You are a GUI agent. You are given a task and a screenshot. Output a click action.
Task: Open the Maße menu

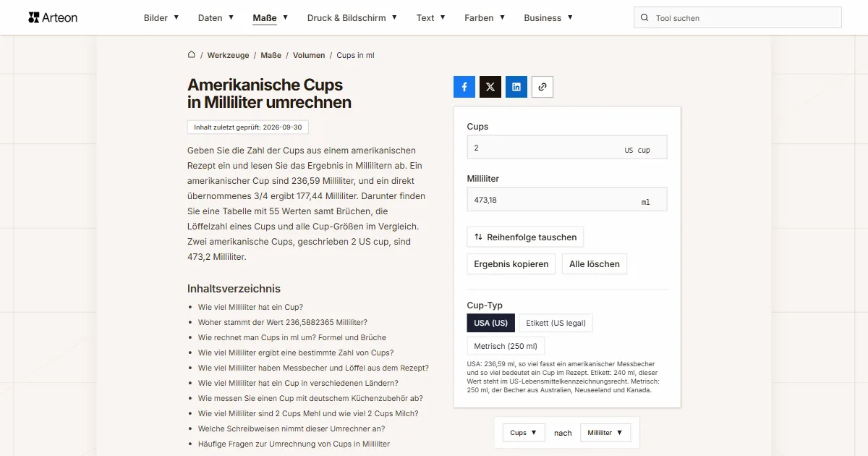click(x=271, y=18)
